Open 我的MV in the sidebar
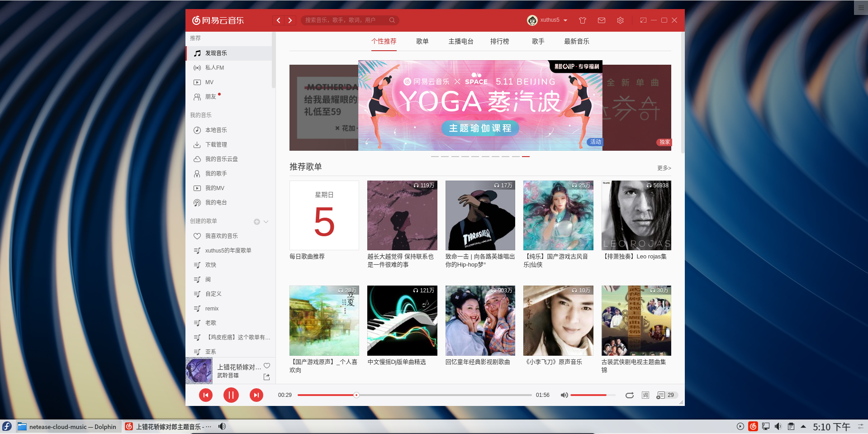Image resolution: width=868 pixels, height=434 pixels. (x=229, y=188)
